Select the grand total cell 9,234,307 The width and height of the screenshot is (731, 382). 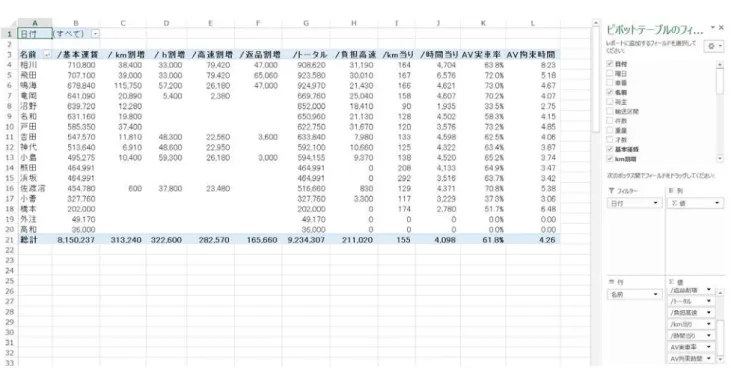[306, 240]
